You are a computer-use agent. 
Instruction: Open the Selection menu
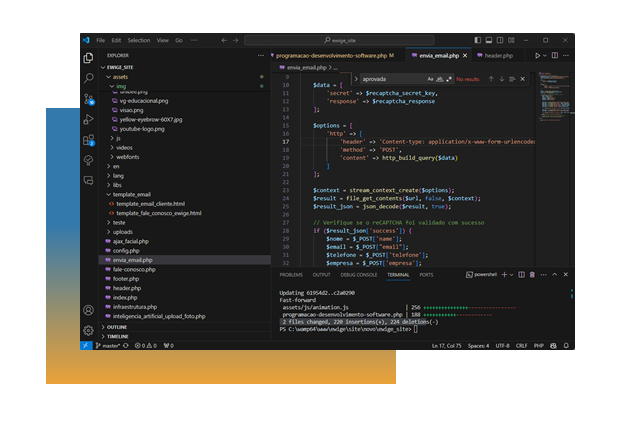click(139, 41)
